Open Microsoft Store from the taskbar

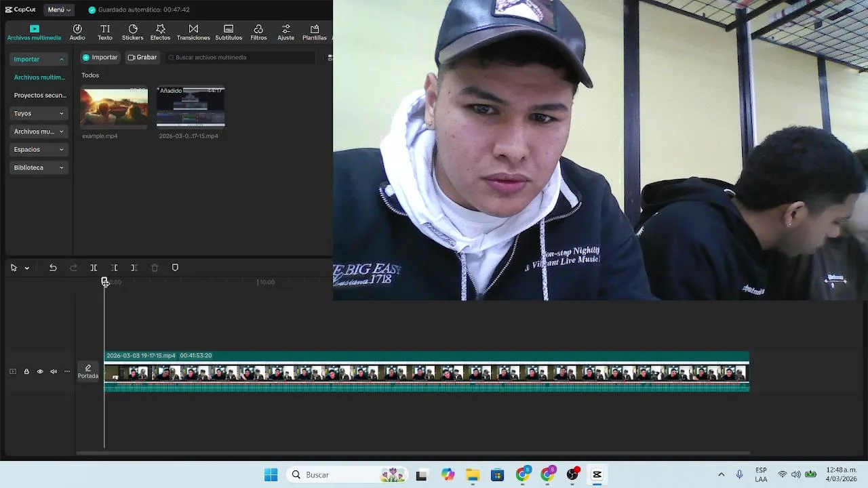pyautogui.click(x=498, y=475)
